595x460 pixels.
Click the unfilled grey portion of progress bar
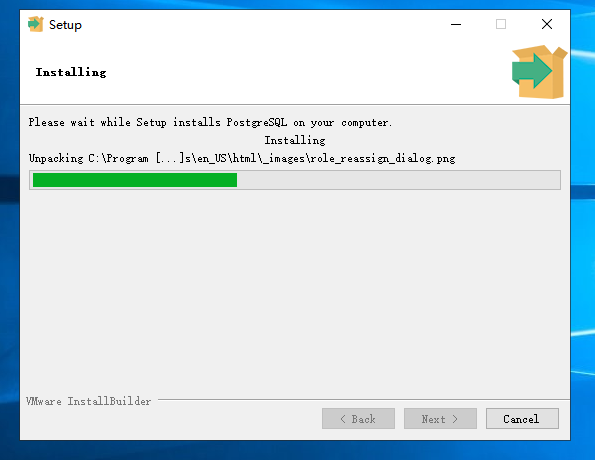(x=398, y=180)
